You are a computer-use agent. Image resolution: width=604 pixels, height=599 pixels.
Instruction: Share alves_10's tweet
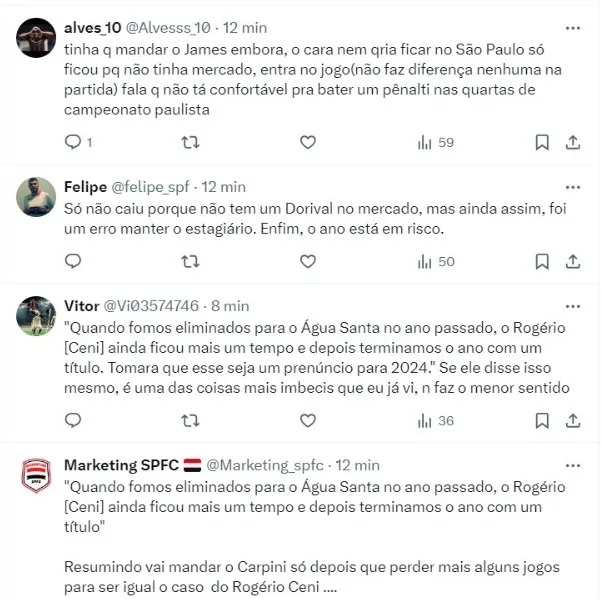[573, 143]
